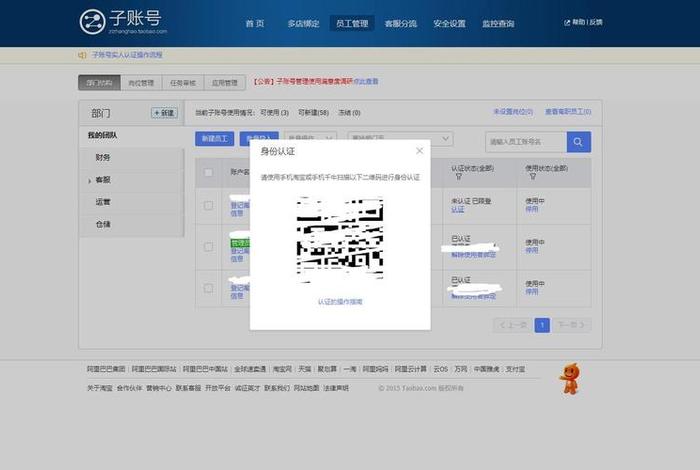Image resolution: width=700 pixels, height=470 pixels.
Task: Click the 认证 link in the 未认证 row
Action: (x=457, y=209)
